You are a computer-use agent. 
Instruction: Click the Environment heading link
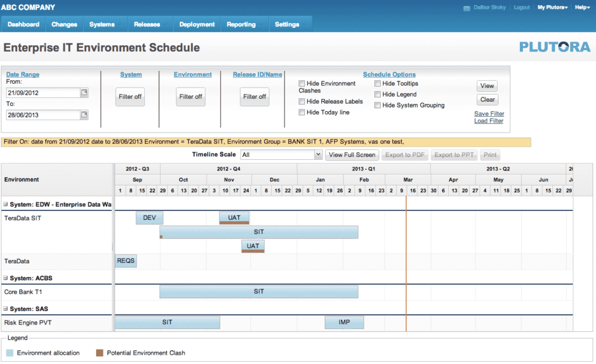click(193, 74)
